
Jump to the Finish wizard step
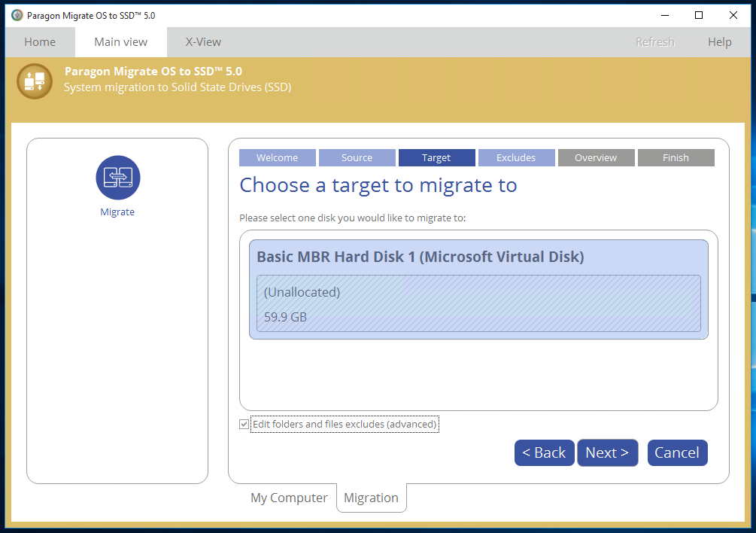coord(676,158)
